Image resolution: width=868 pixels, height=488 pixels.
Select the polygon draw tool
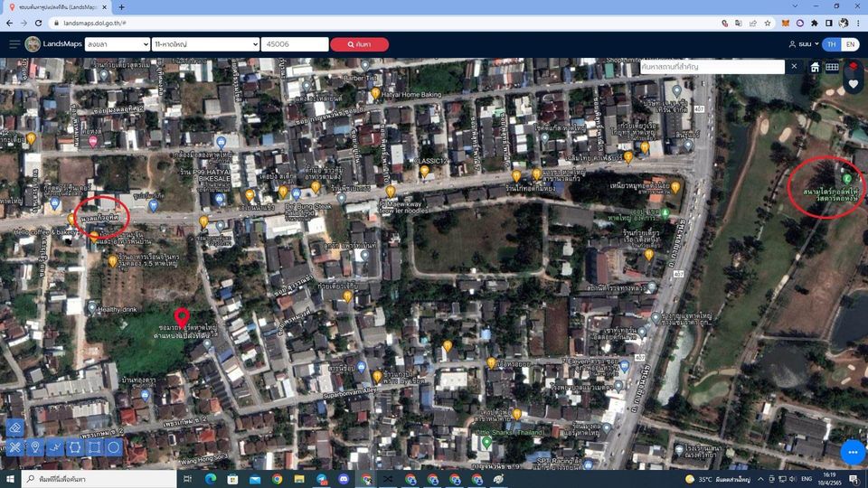click(75, 447)
